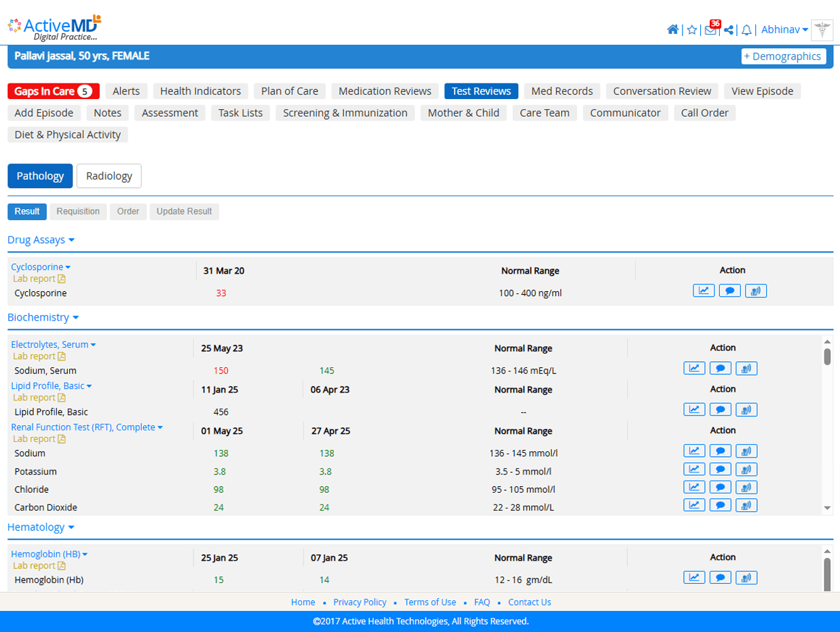The image size is (840, 632).
Task: View trend graph for RFT Sodium row
Action: [694, 451]
